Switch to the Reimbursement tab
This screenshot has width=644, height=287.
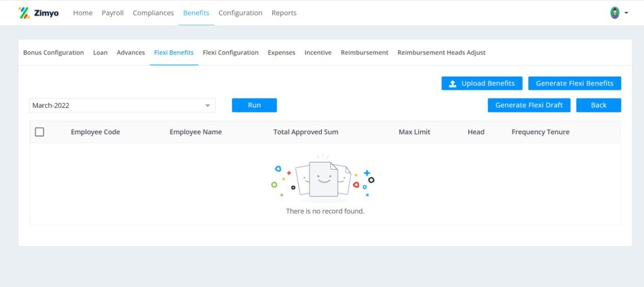tap(364, 53)
